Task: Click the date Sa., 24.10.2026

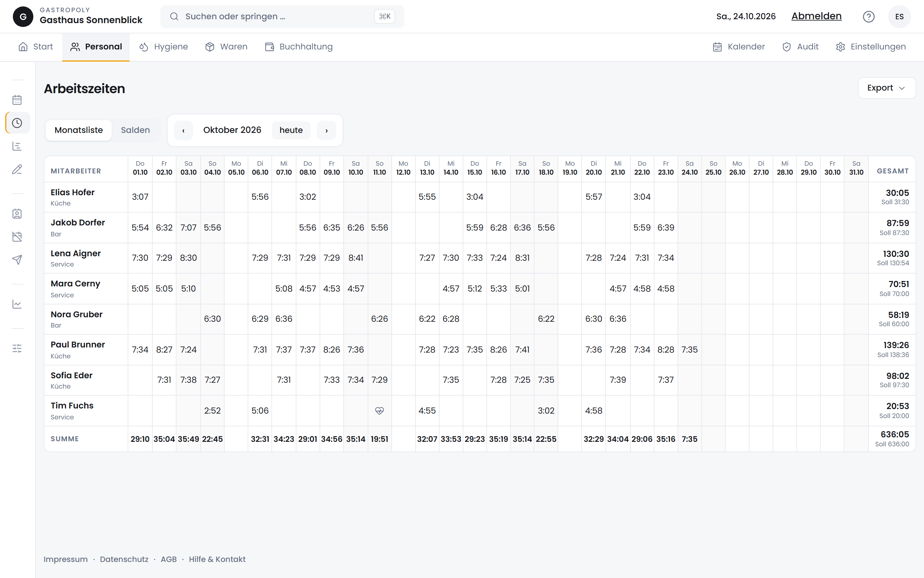Action: [746, 16]
